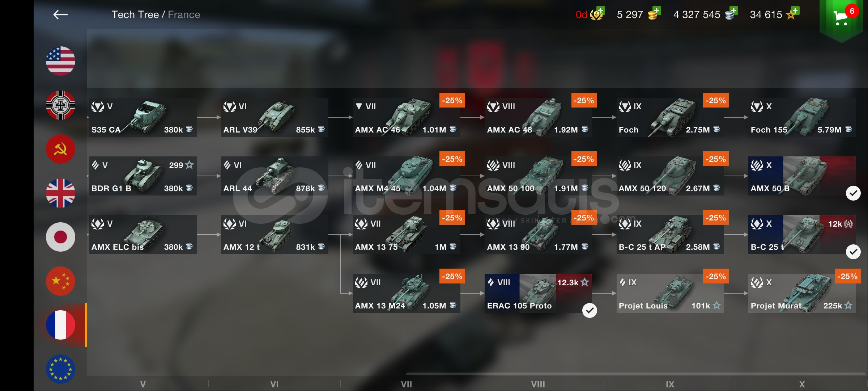The image size is (868, 391).
Task: Select the China flag nation icon
Action: point(60,281)
